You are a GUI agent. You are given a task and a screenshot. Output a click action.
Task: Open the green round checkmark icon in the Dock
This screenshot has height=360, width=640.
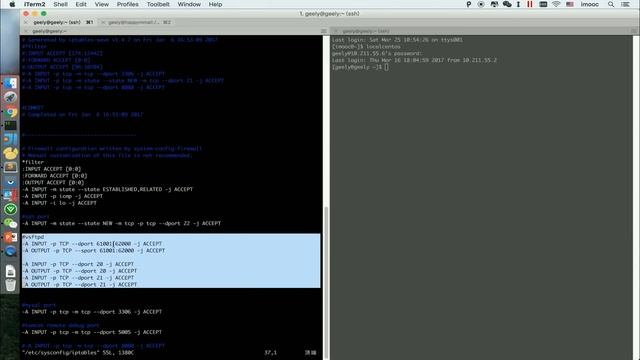coord(11,209)
